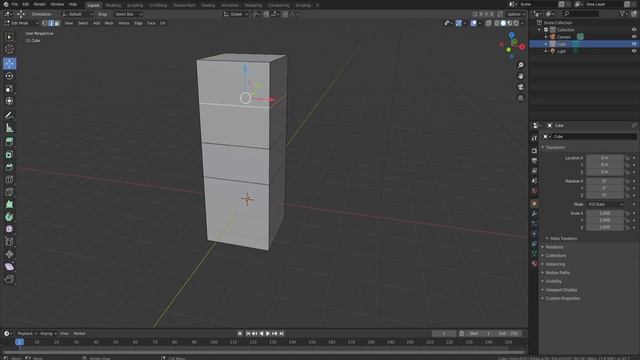Image resolution: width=640 pixels, height=360 pixels.
Task: Expand the Viewport Display panel
Action: coord(561,290)
